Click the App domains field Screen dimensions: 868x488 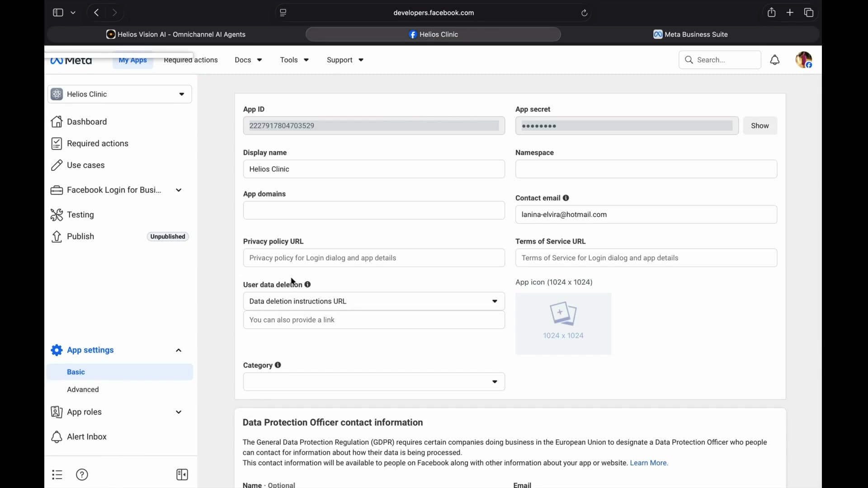(x=374, y=211)
